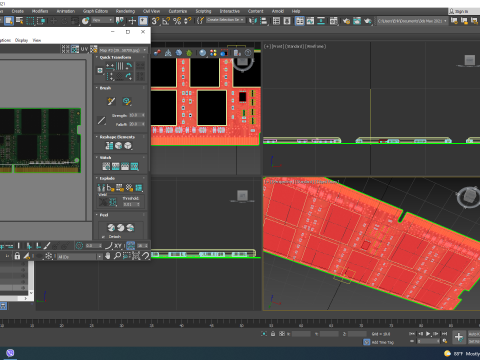The height and width of the screenshot is (360, 480).
Task: Toggle 3D Snaps icon
Action: [155, 21]
